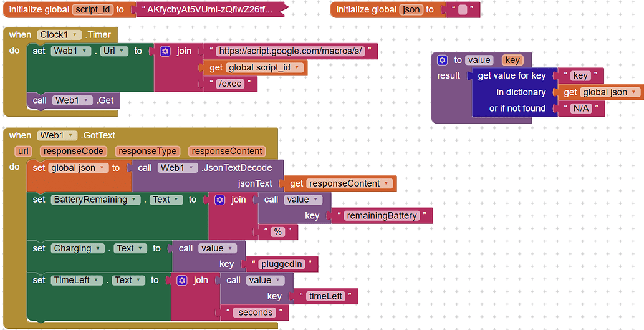644x330 pixels.
Task: Open the responseContent variable dropdown
Action: [x=349, y=183]
